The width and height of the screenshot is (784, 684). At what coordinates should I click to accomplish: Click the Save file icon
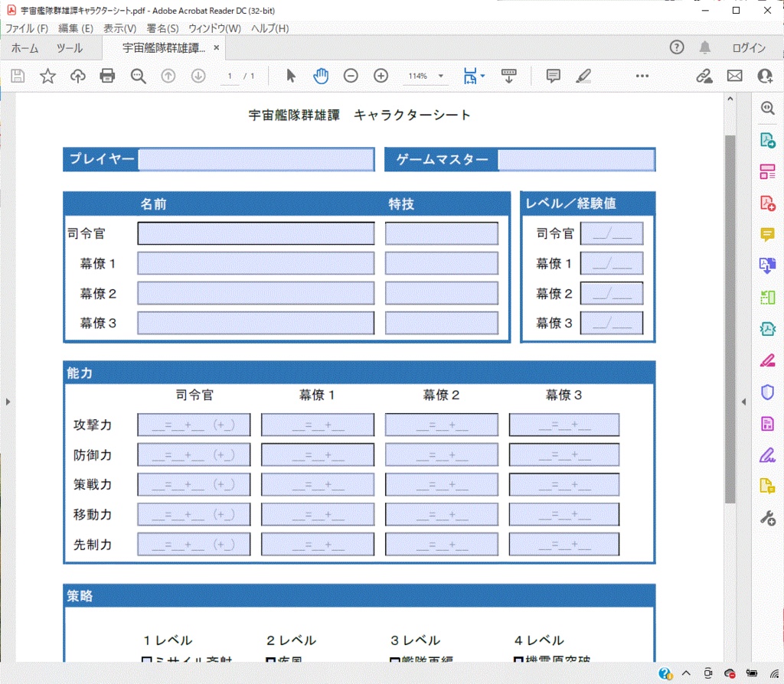[x=18, y=76]
